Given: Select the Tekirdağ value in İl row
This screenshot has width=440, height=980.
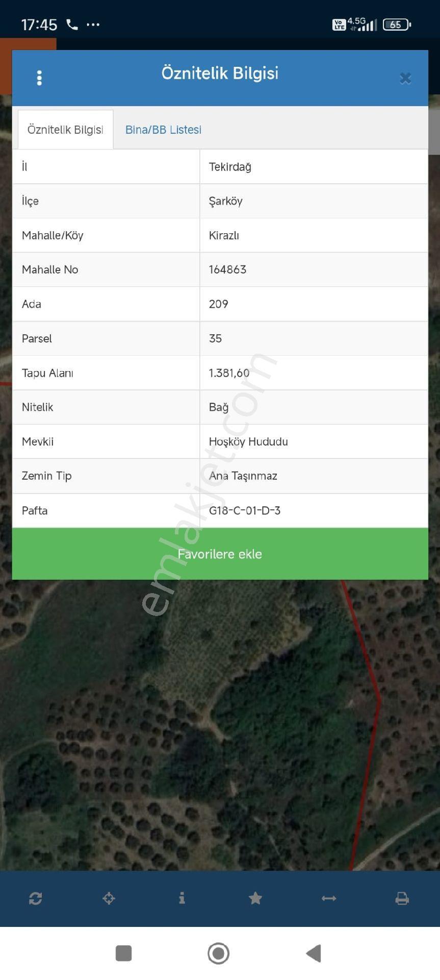Looking at the screenshot, I should (230, 167).
